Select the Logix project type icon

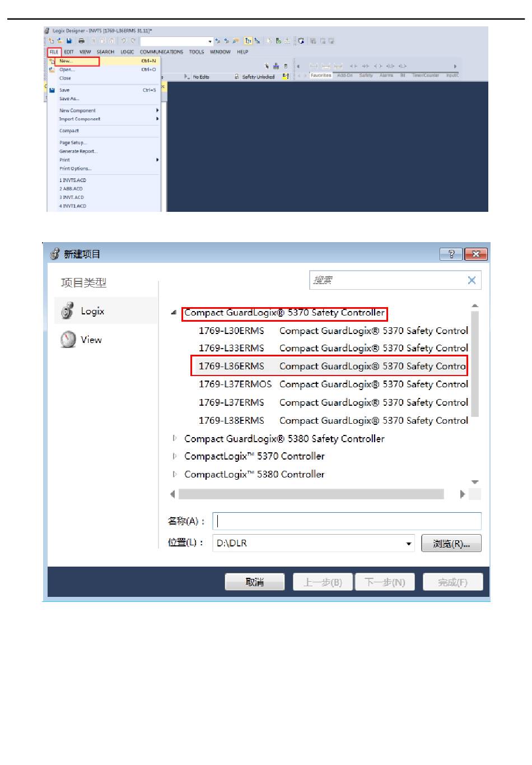point(68,311)
